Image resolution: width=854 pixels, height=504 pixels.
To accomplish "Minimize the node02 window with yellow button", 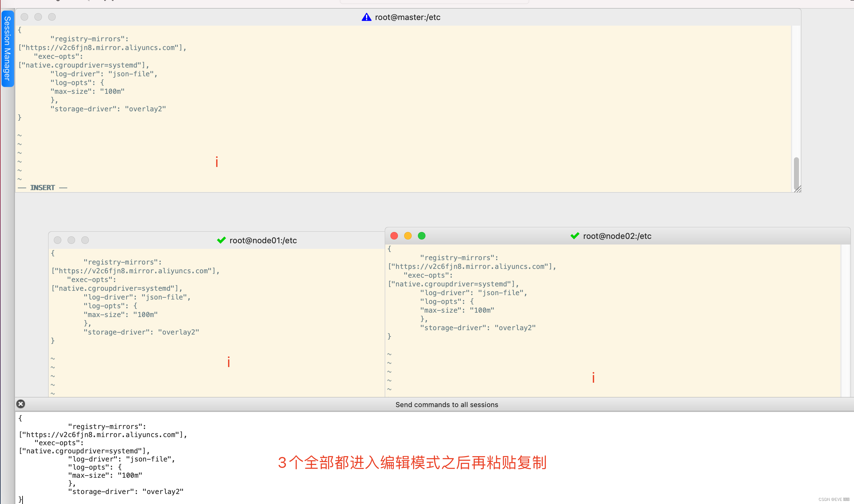I will (408, 236).
